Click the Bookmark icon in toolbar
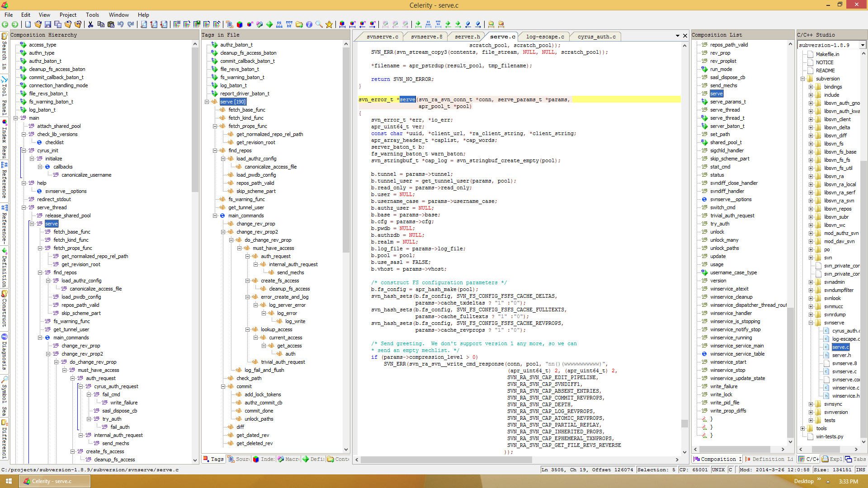This screenshot has width=868, height=488. 329,24
